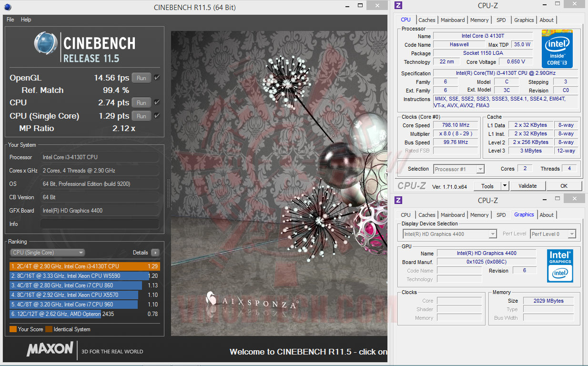Select ranking row Core i7 CPU 860
The height and width of the screenshot is (366, 588).
click(x=84, y=285)
